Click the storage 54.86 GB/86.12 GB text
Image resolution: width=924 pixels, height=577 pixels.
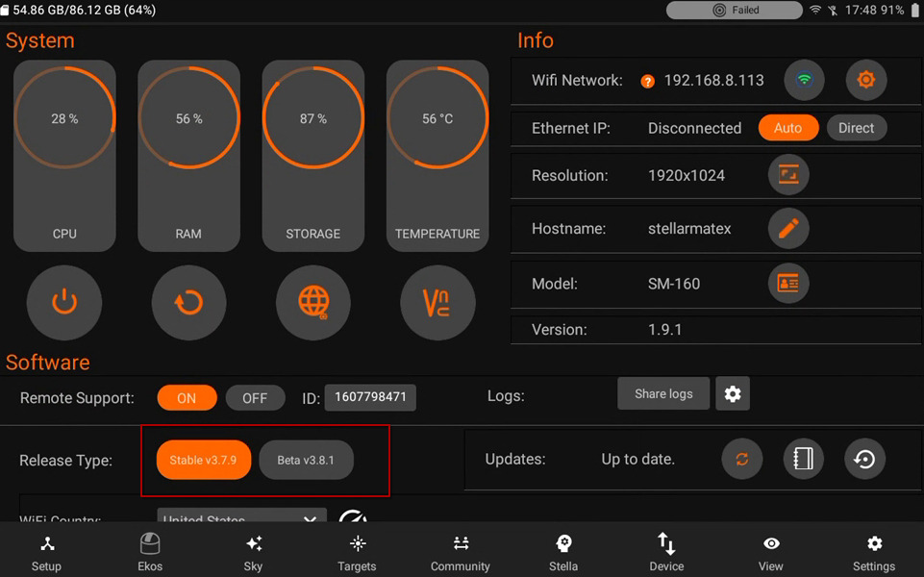(85, 10)
